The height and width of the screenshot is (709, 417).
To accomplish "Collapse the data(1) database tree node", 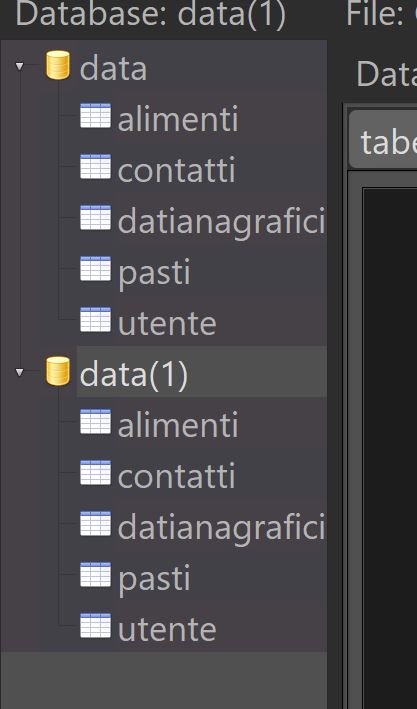I will (19, 373).
